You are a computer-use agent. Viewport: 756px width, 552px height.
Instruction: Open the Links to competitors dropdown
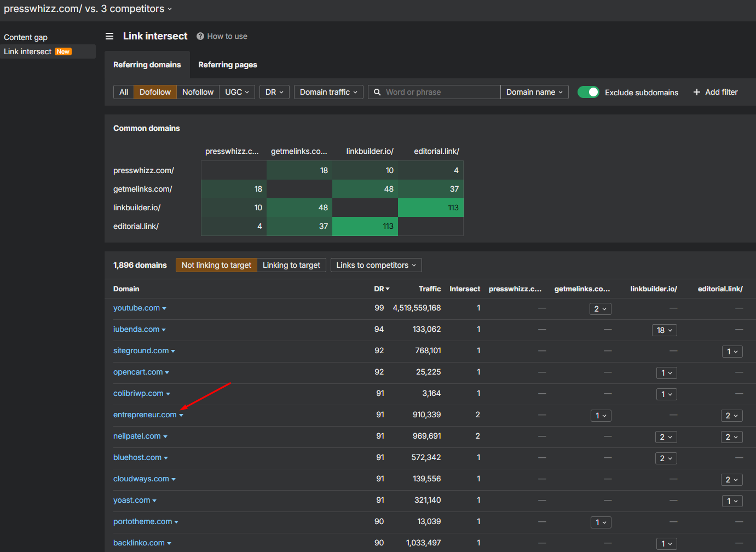point(376,265)
